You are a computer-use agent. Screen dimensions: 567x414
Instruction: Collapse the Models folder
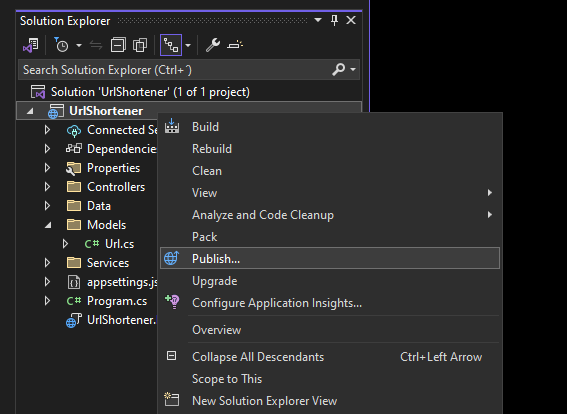pos(48,225)
